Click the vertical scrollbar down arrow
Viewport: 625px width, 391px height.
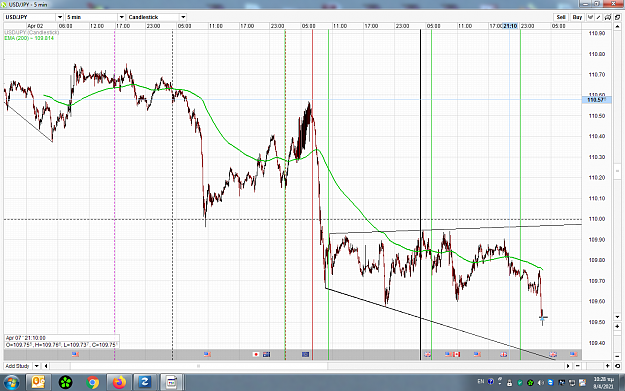(617, 317)
